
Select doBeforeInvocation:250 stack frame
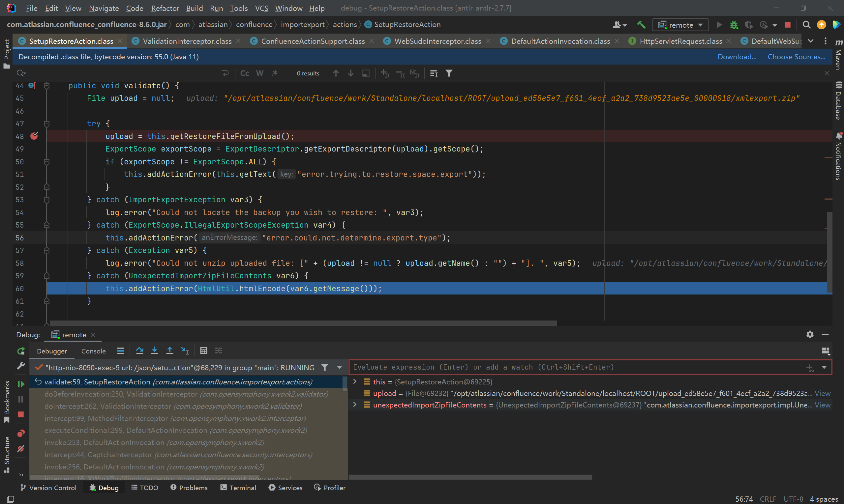pos(186,394)
